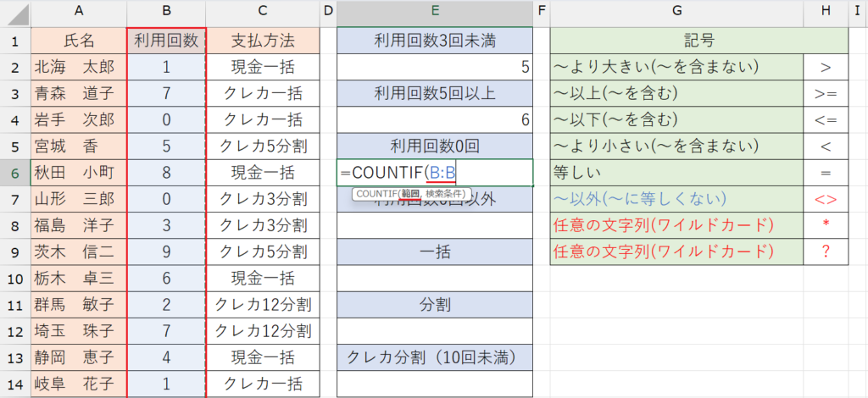The width and height of the screenshot is (868, 398).
Task: Click the 一括 label cell
Action: 435,252
